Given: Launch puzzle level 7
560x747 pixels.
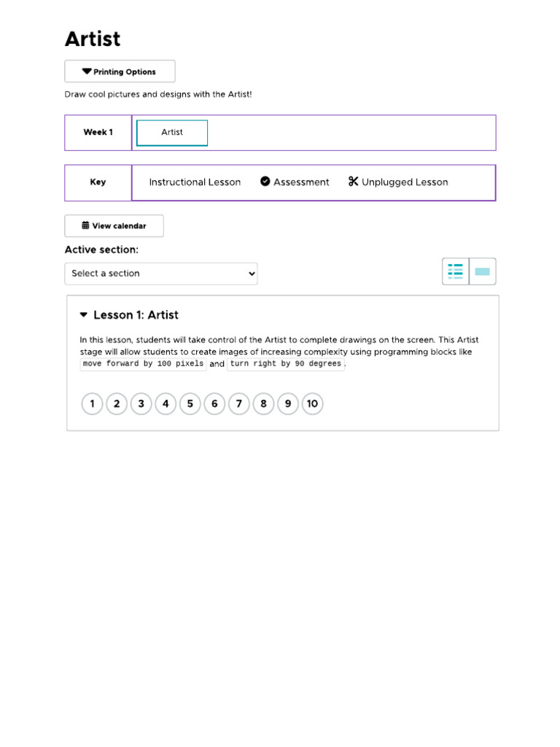Looking at the screenshot, I should pyautogui.click(x=239, y=403).
